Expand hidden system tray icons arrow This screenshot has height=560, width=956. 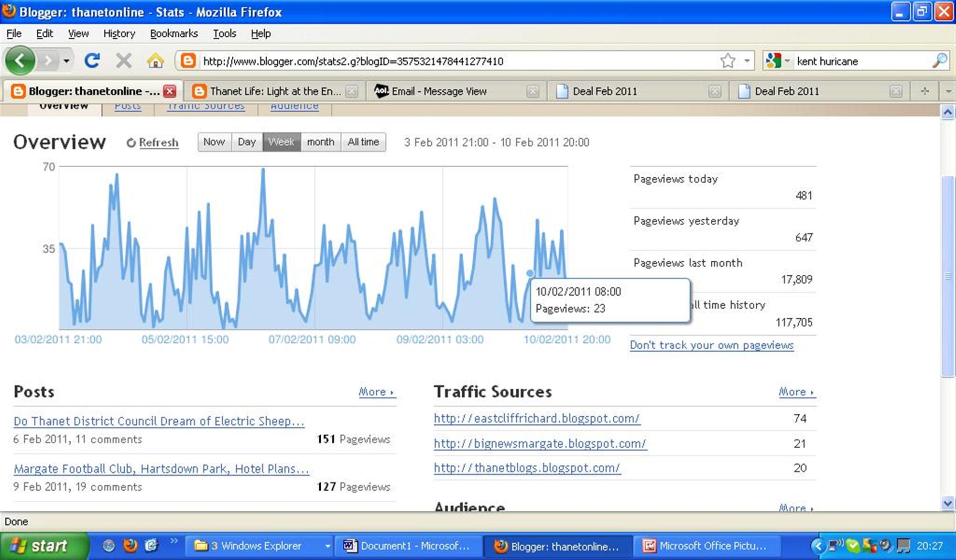click(x=818, y=545)
